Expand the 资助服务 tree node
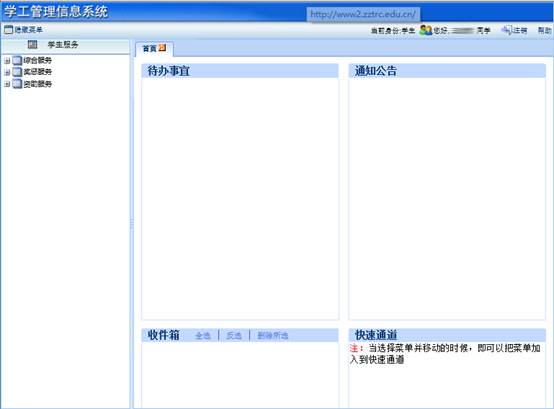The image size is (554, 409). 7,84
